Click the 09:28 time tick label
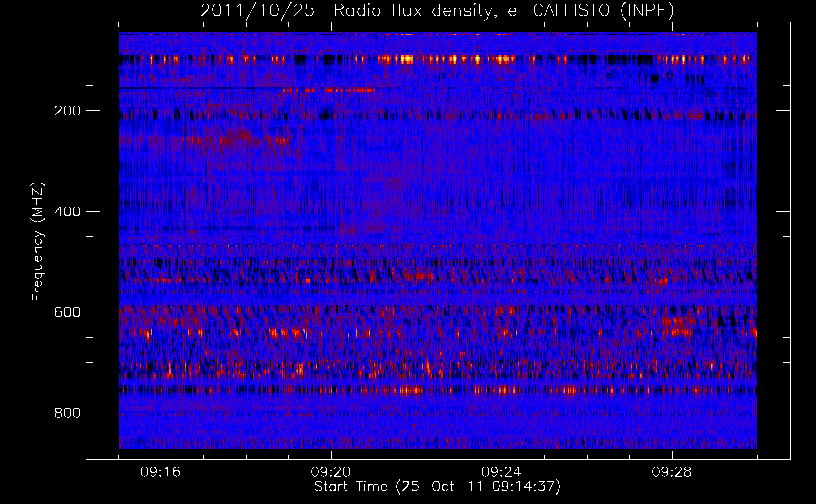The height and width of the screenshot is (504, 816). coord(672,472)
